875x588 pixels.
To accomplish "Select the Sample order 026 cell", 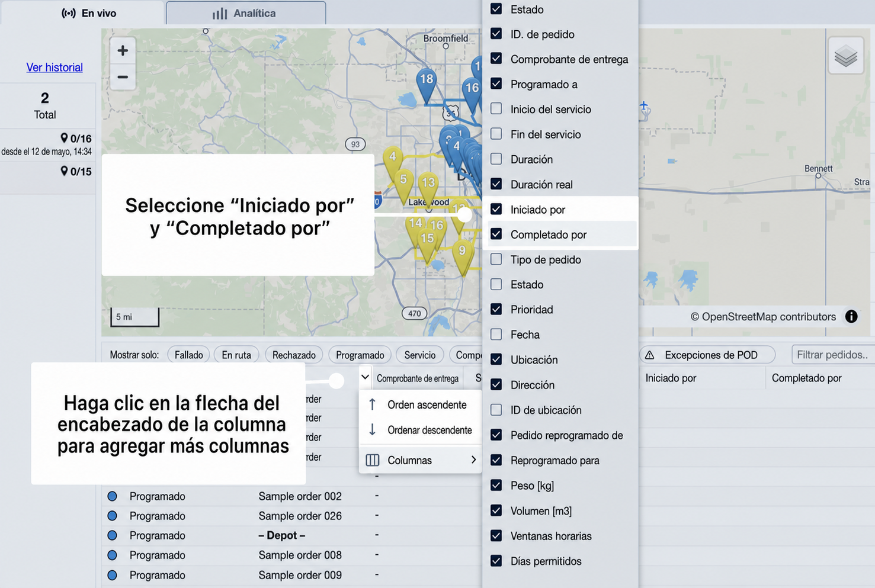I will tap(300, 516).
